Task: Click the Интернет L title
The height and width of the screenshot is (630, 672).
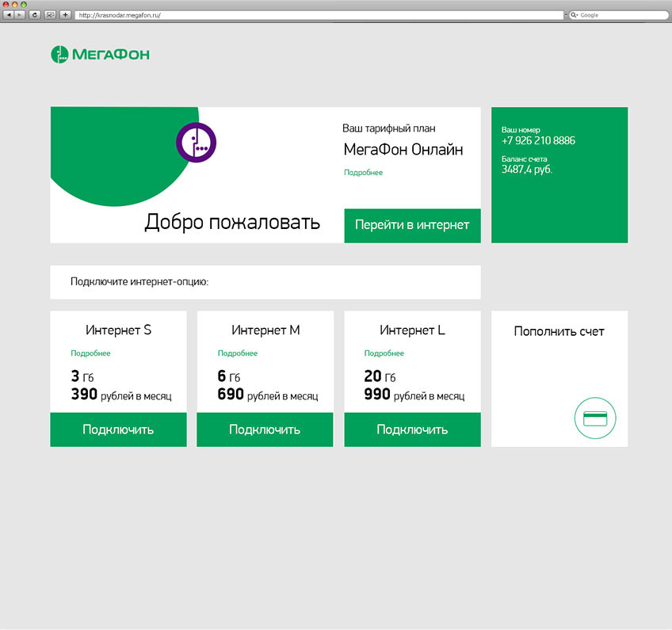Action: [412, 330]
